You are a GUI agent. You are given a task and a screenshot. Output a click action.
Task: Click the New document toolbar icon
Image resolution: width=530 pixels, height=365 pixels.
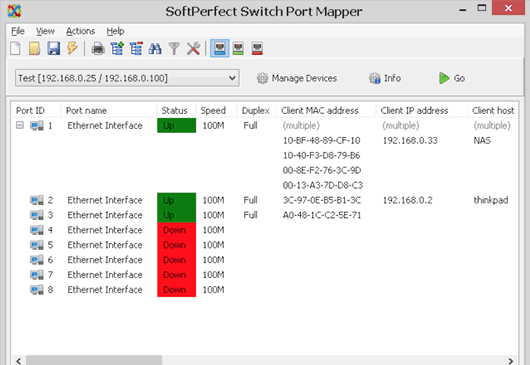15,48
